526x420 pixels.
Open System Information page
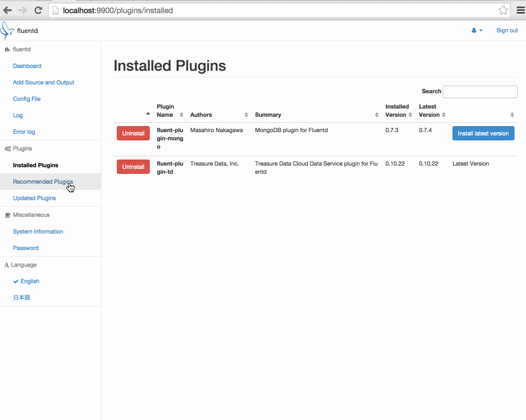tap(38, 231)
